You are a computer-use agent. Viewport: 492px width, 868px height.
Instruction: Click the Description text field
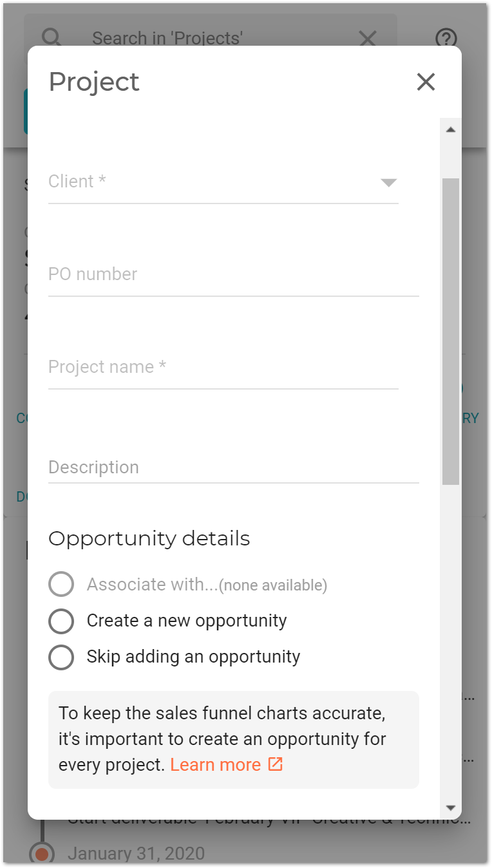tap(233, 468)
